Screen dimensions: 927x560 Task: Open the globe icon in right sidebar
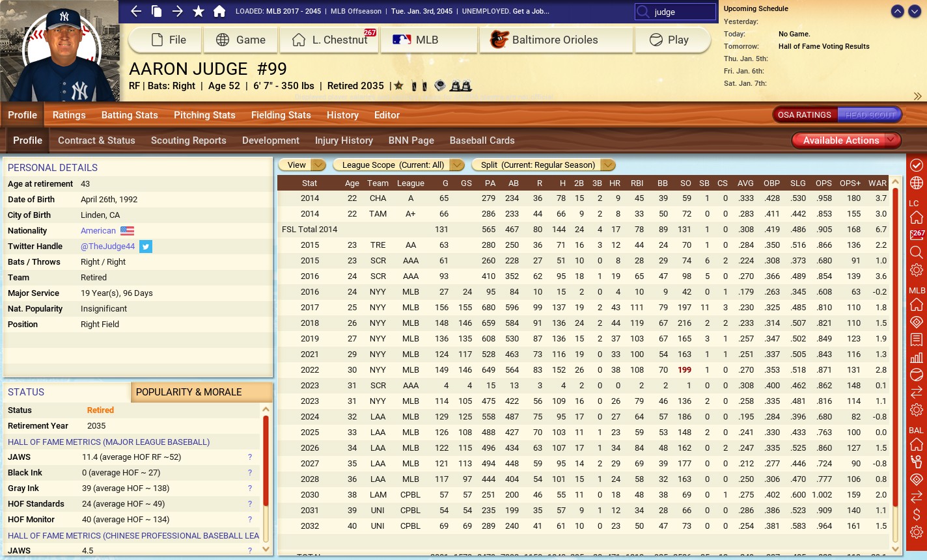[x=917, y=183]
